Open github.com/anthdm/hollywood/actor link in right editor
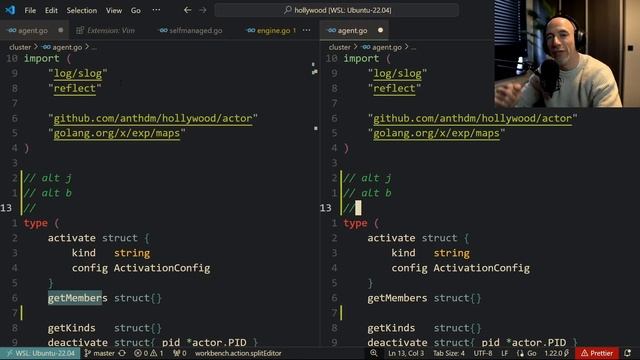 pyautogui.click(x=473, y=118)
